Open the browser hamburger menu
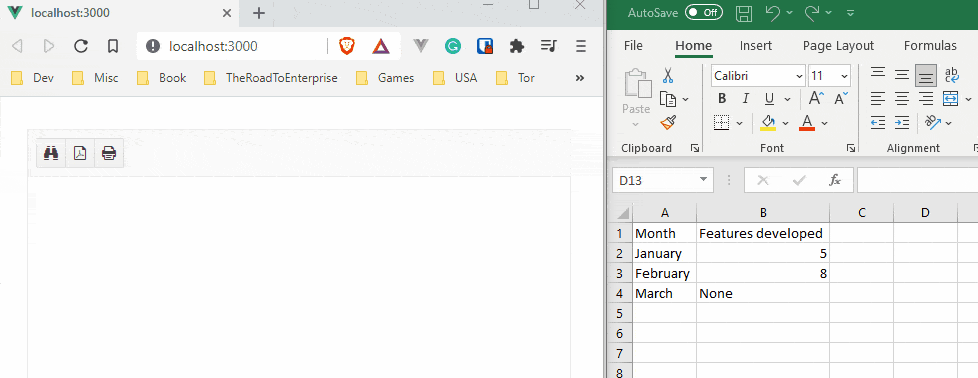This screenshot has width=978, height=378. tap(581, 46)
